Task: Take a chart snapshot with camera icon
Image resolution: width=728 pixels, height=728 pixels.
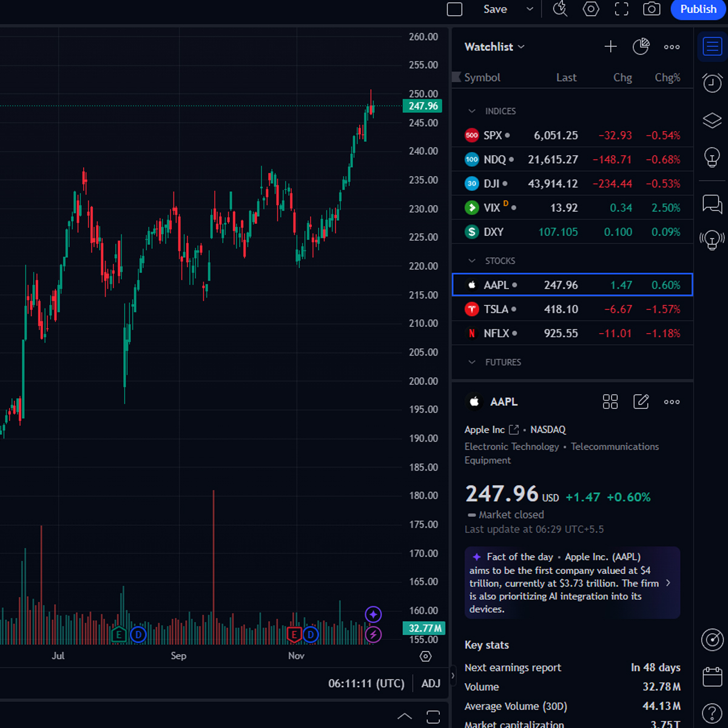Action: pos(652,9)
